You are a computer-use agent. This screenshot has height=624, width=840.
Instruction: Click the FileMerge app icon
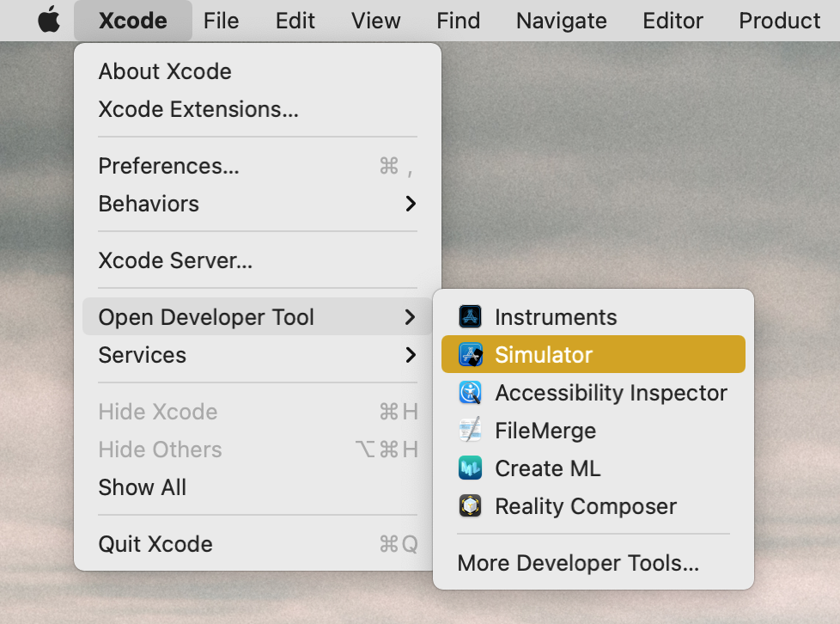click(471, 431)
